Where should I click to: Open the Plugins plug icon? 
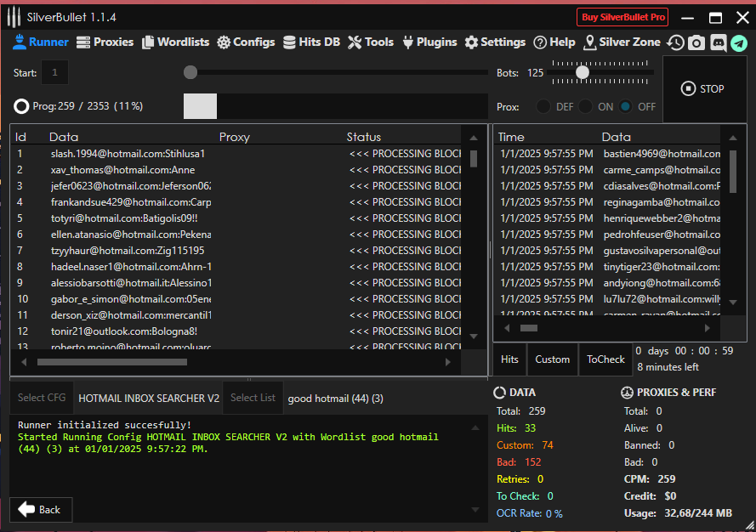pyautogui.click(x=408, y=42)
